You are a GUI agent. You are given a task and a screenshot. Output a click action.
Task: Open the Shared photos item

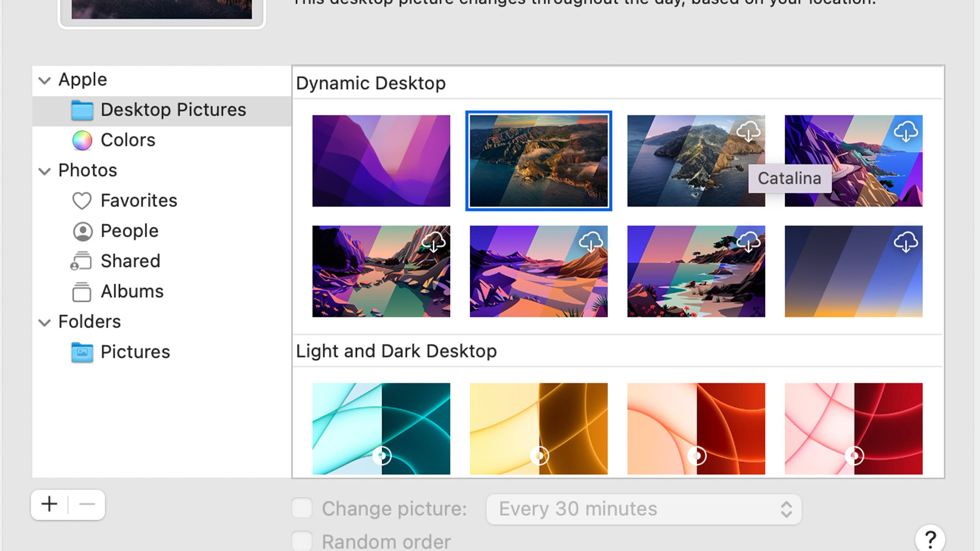point(130,261)
